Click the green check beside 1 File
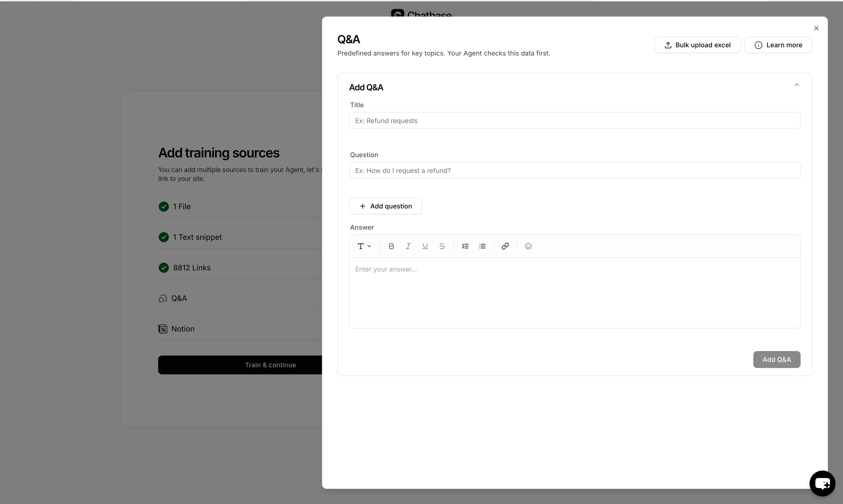This screenshot has height=504, width=843. pyautogui.click(x=164, y=207)
